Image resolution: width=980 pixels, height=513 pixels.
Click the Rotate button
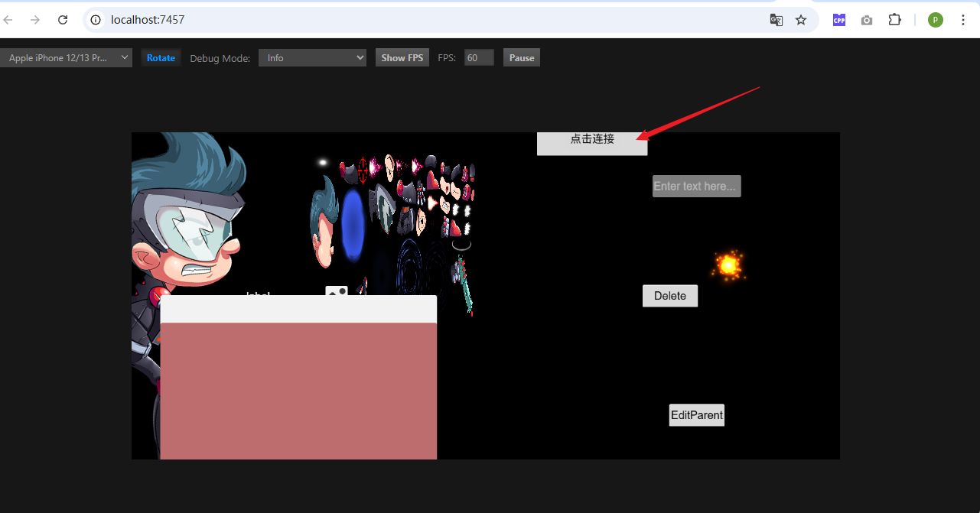click(x=161, y=58)
